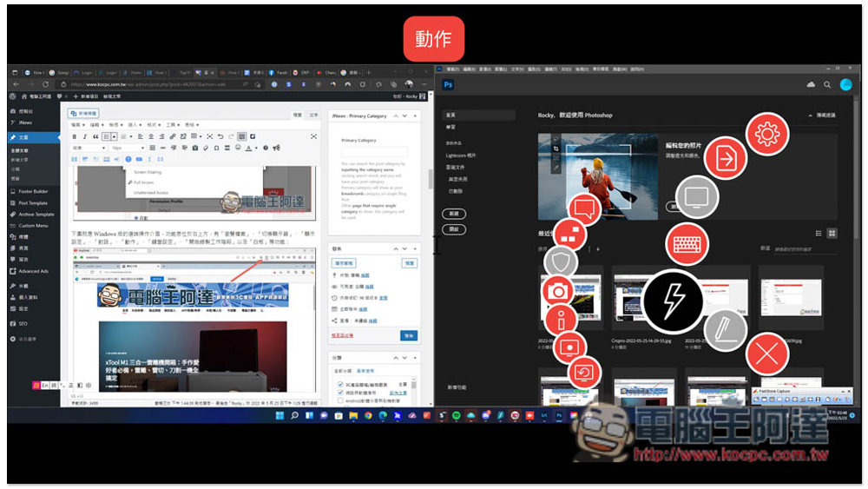The width and height of the screenshot is (868, 489).
Task: Click 儲存草稿 save draft button
Action: pyautogui.click(x=344, y=263)
